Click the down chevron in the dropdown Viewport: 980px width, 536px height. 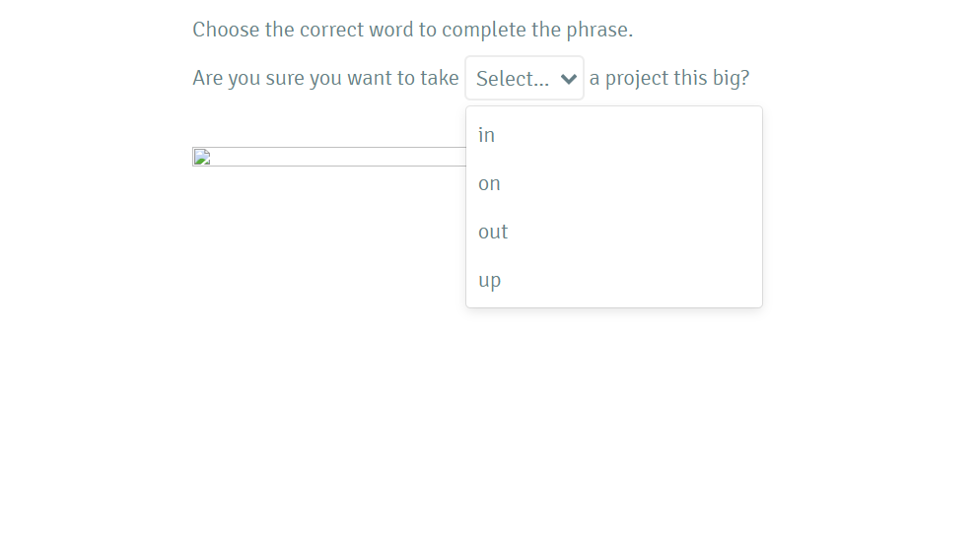click(x=568, y=79)
